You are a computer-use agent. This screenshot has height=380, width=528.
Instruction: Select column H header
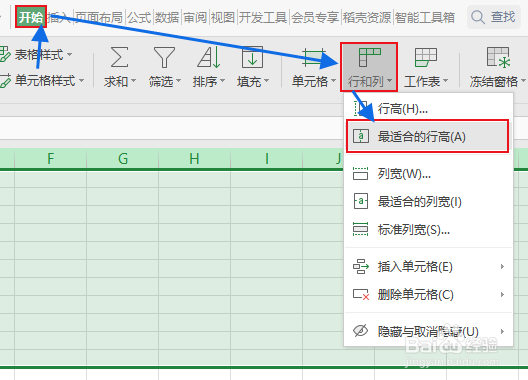[x=195, y=158]
